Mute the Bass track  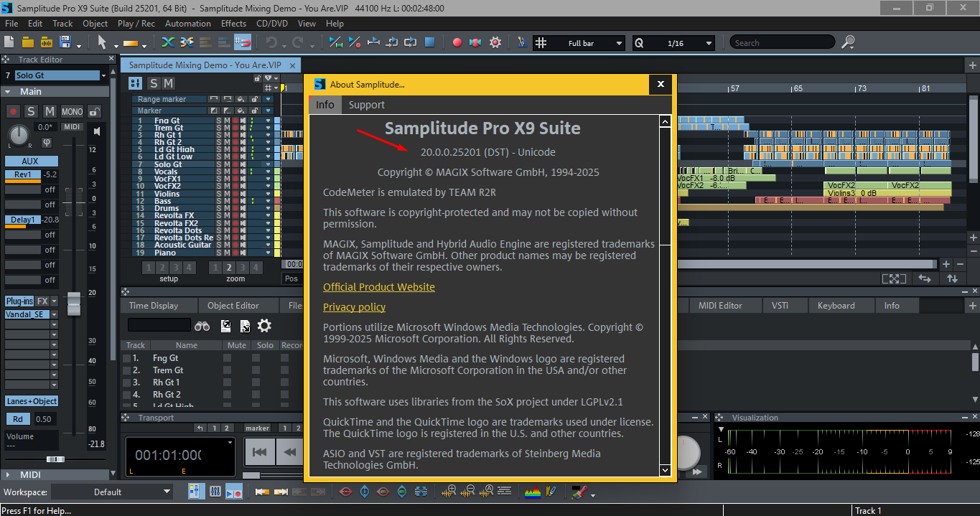tap(227, 201)
